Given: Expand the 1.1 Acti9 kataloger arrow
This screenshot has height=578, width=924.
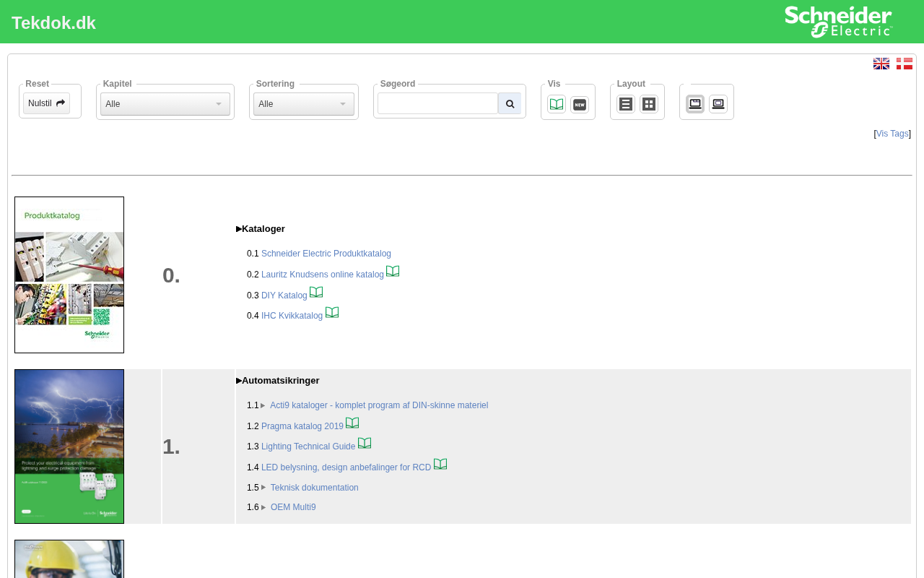Looking at the screenshot, I should click(263, 406).
